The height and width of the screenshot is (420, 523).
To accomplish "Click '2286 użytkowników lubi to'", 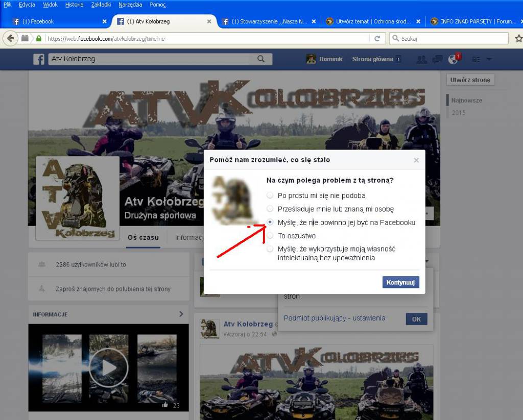I will (91, 265).
